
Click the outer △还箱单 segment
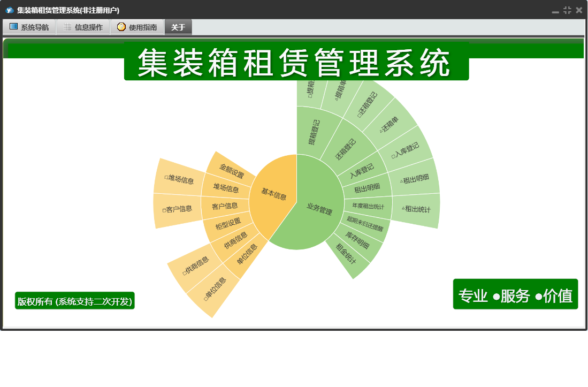(x=390, y=125)
